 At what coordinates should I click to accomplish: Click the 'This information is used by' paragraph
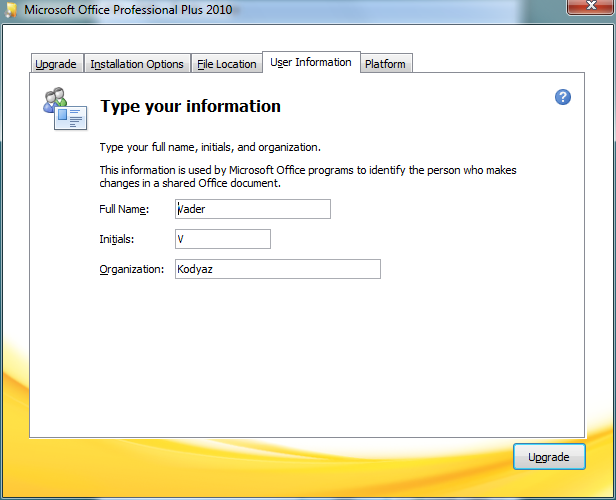click(308, 176)
